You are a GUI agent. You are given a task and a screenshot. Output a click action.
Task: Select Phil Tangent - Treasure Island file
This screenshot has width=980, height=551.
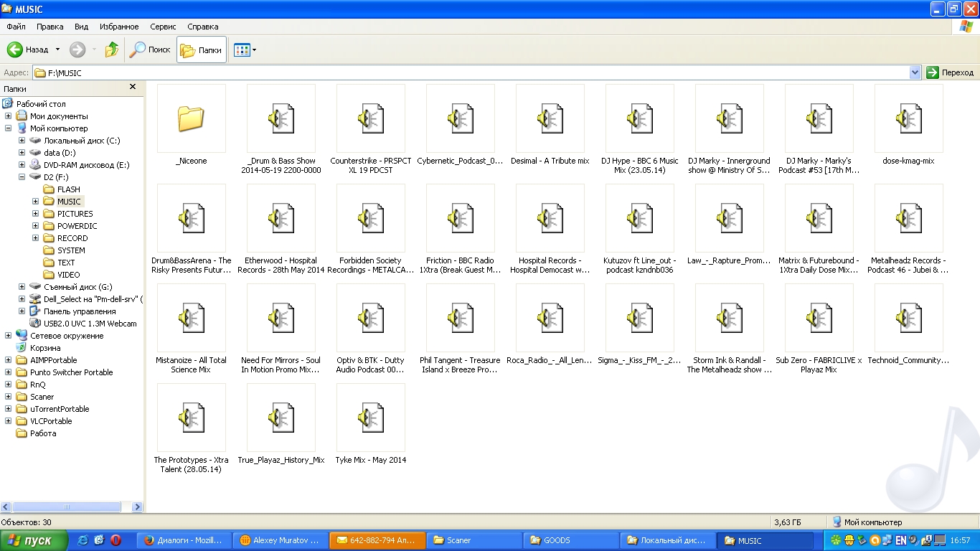[x=460, y=318]
